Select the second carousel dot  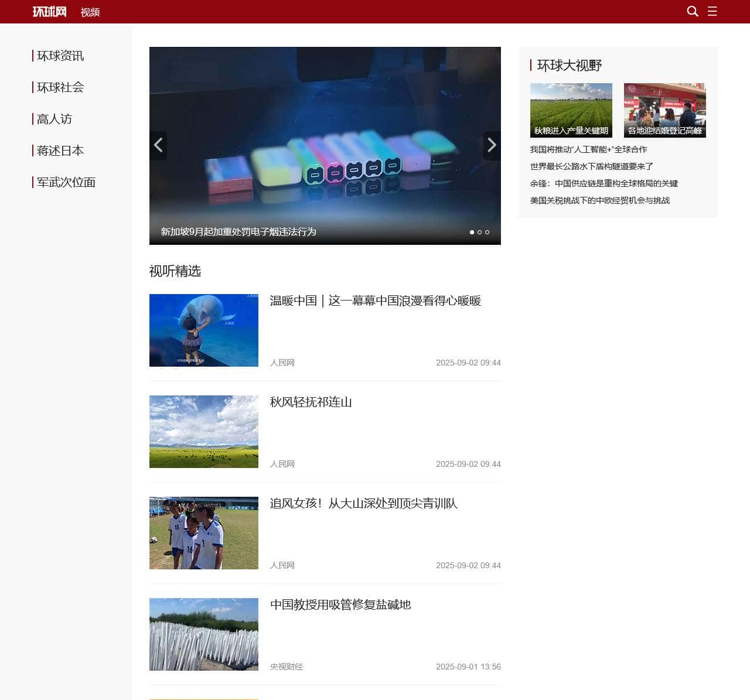coord(479,233)
